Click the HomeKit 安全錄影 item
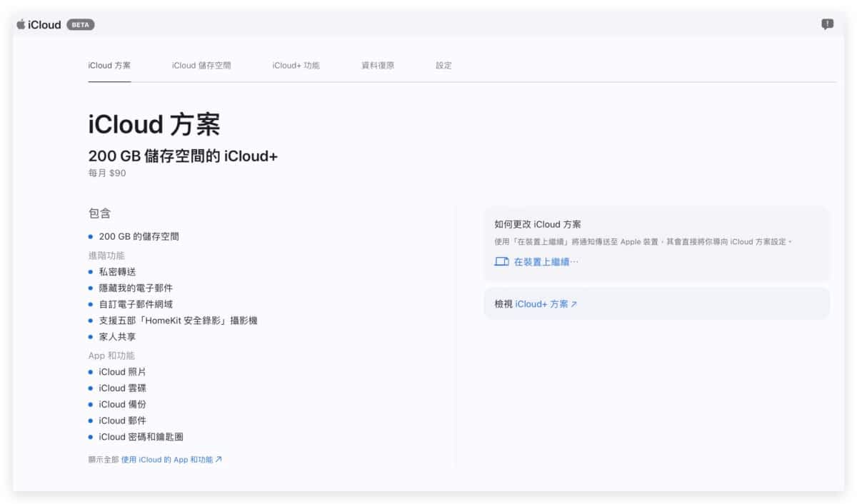 [178, 321]
